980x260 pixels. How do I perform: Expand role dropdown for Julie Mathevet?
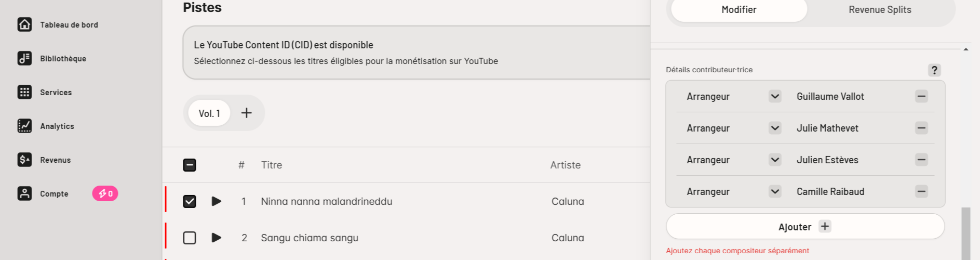point(775,128)
